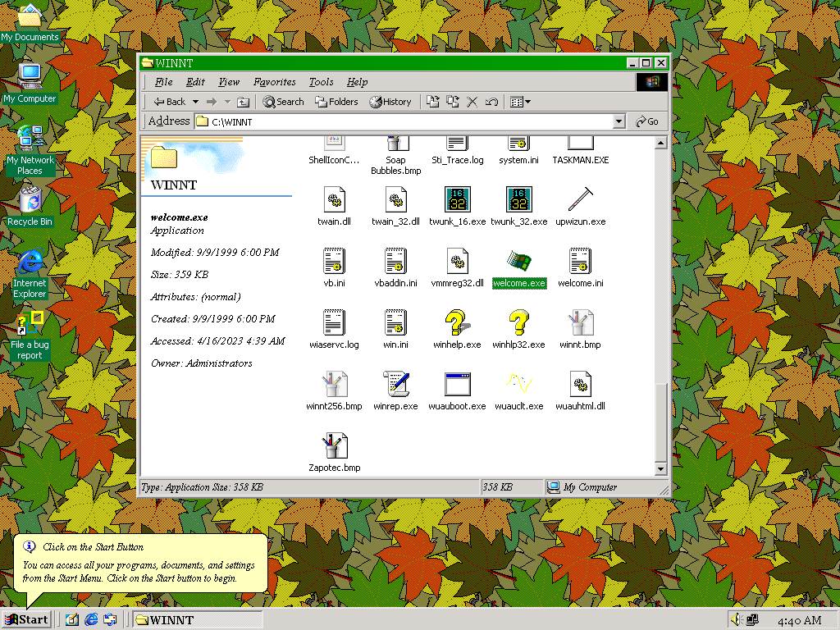Click the welcome.exe application icon

[x=519, y=262]
